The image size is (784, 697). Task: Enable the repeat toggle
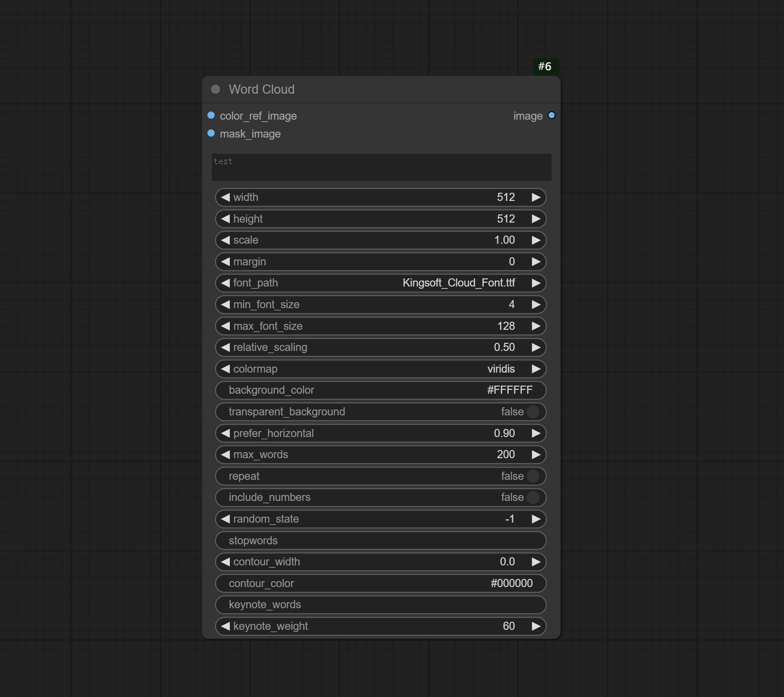pyautogui.click(x=533, y=476)
